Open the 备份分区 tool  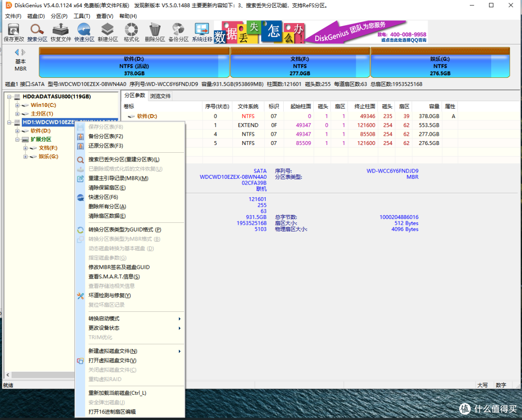coord(178,32)
